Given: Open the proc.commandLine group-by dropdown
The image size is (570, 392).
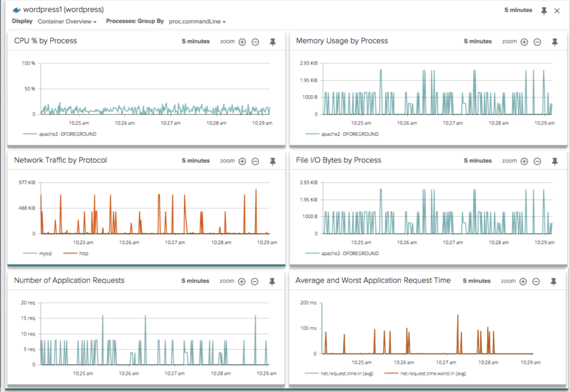Looking at the screenshot, I should point(197,22).
